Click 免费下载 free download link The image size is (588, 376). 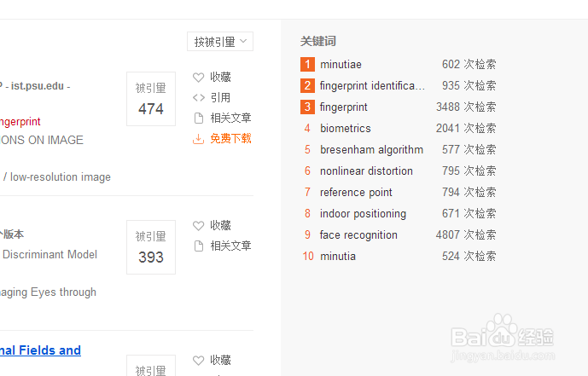coord(230,139)
